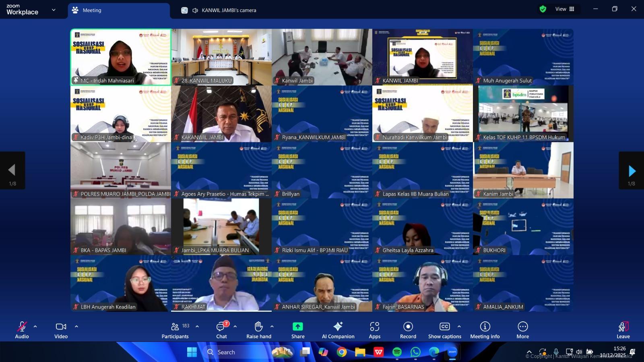This screenshot has width=644, height=362.
Task: Leave the meeting
Action: [623, 330]
